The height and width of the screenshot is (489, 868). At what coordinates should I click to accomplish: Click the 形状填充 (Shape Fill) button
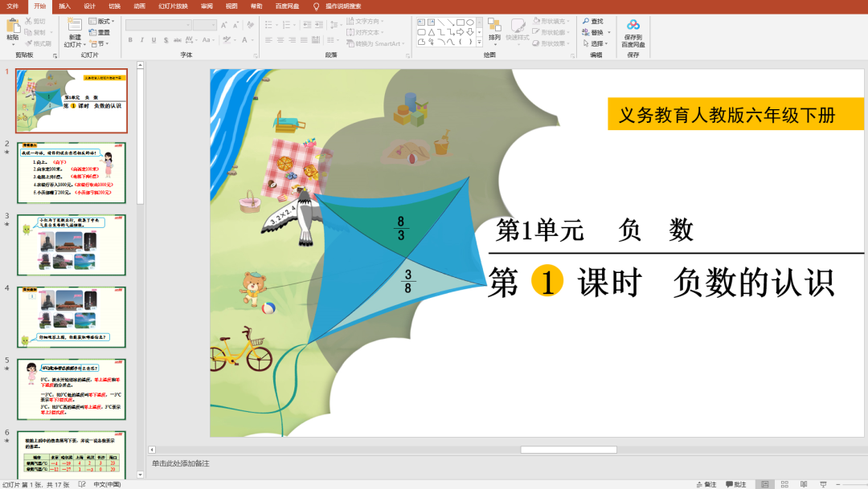[550, 22]
